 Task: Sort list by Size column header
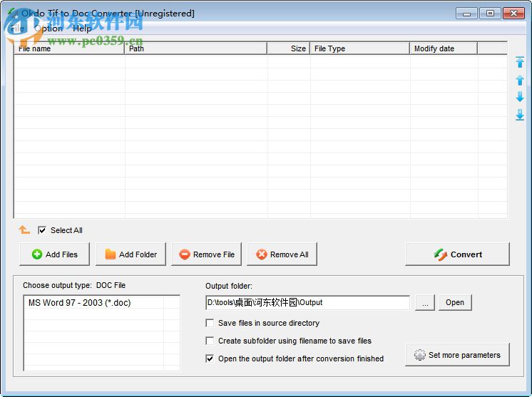tap(288, 48)
